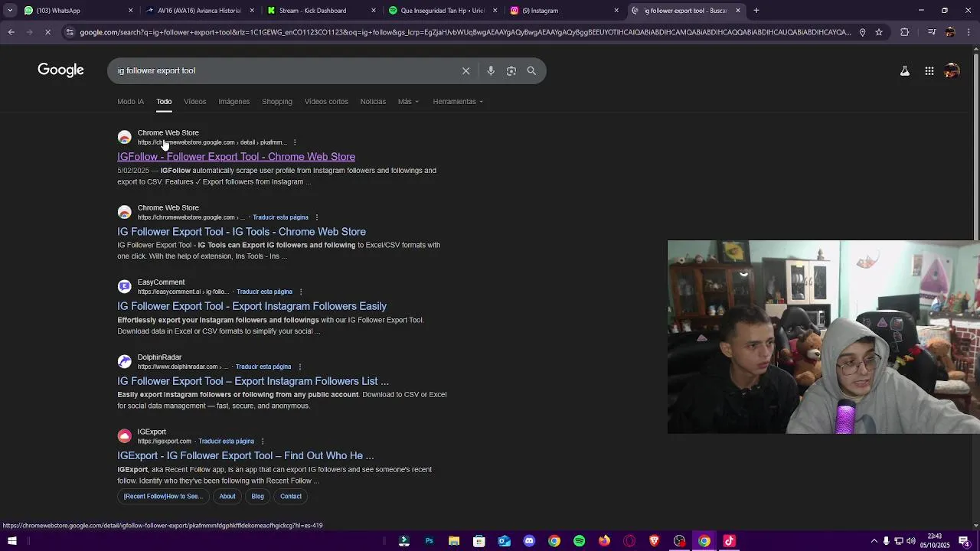This screenshot has height=551, width=980.
Task: Start voice search with the microphone icon
Action: click(x=491, y=70)
